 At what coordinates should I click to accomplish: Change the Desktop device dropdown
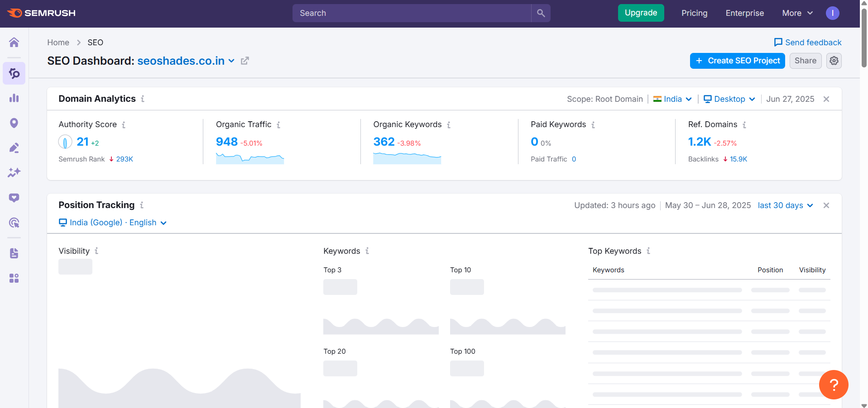729,99
